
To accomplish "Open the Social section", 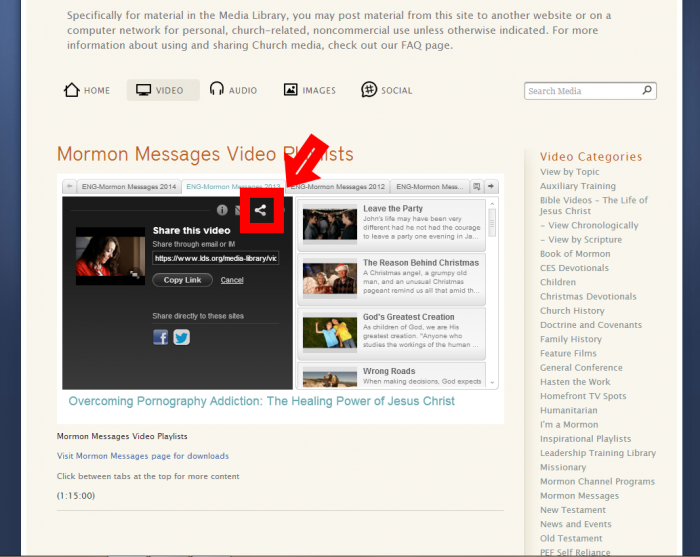I will point(386,90).
